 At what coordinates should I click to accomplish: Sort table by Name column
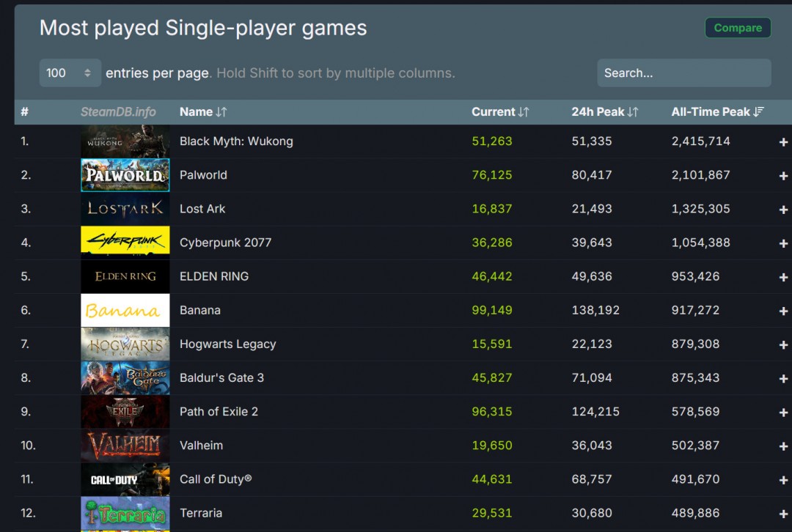pos(203,112)
